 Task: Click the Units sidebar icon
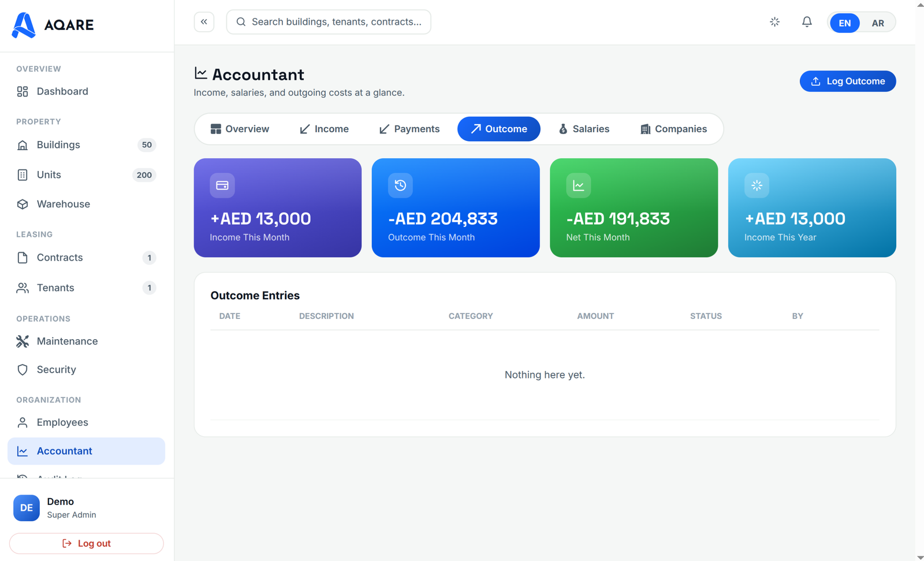(23, 175)
